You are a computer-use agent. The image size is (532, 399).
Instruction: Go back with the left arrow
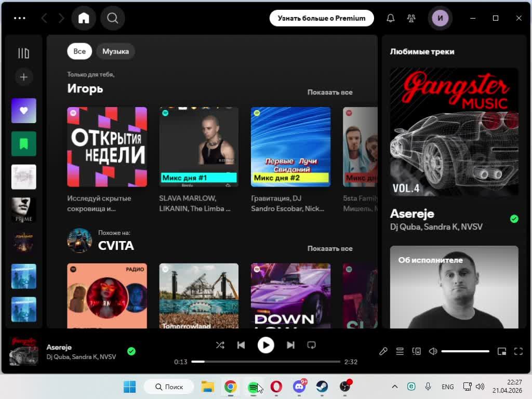tap(44, 18)
